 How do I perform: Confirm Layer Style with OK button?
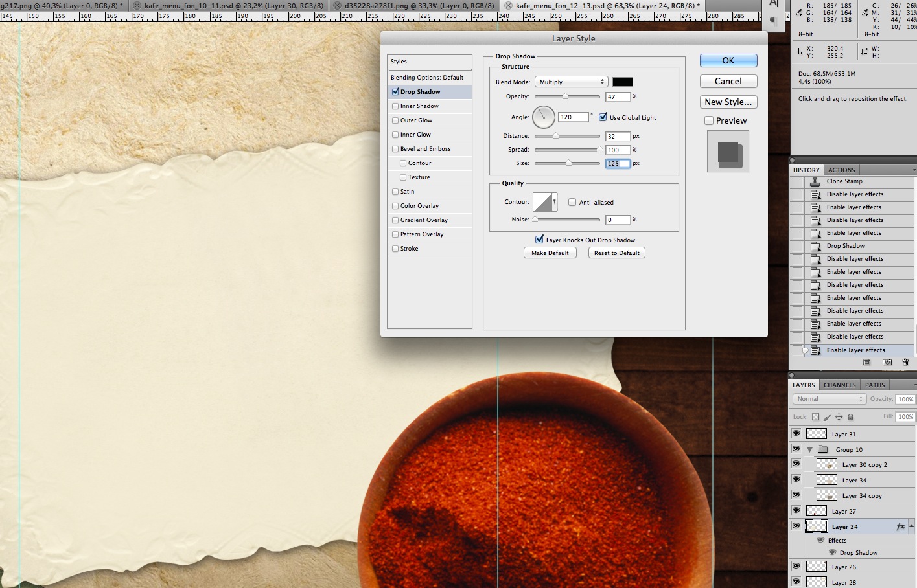tap(728, 60)
